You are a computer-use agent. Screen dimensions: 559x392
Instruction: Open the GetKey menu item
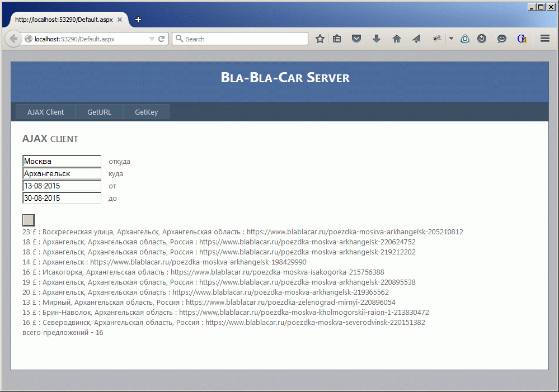click(146, 112)
